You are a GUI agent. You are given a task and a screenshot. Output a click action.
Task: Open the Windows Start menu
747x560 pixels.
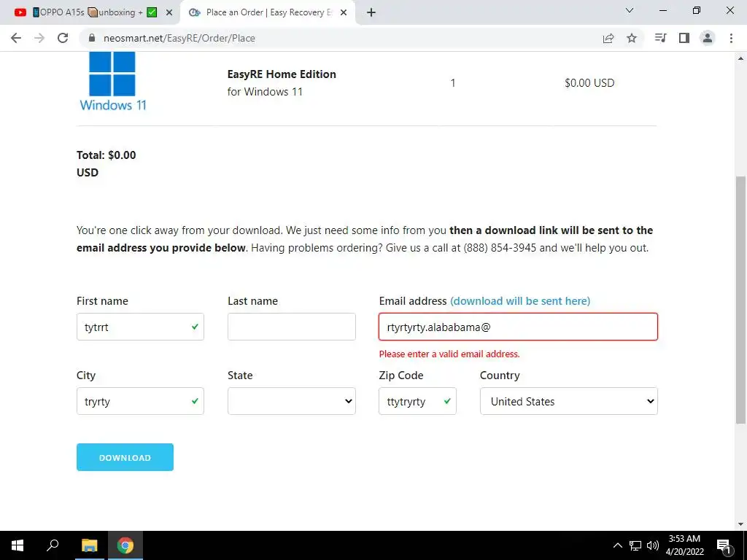(18, 545)
